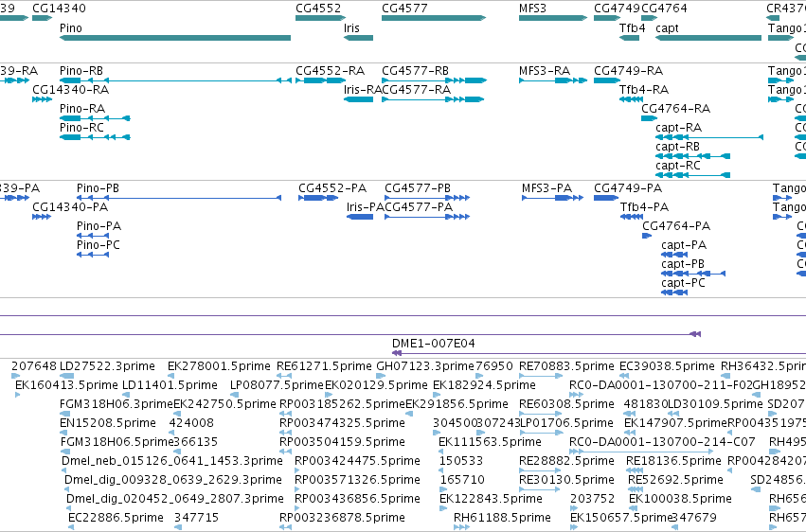This screenshot has height=532, width=806.
Task: Select the capt-PA protein feature
Action: point(674,256)
